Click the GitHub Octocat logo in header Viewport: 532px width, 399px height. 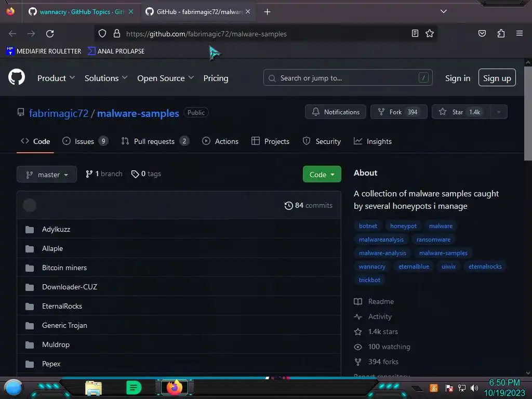click(x=17, y=77)
